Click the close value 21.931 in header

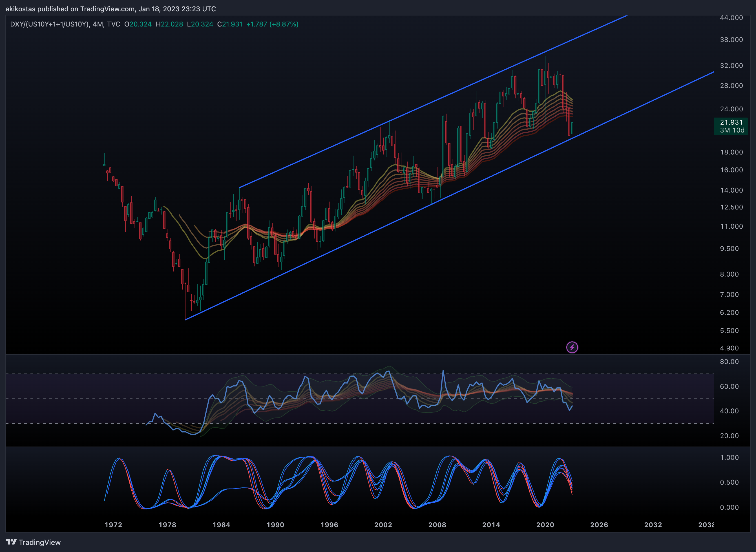pyautogui.click(x=232, y=25)
